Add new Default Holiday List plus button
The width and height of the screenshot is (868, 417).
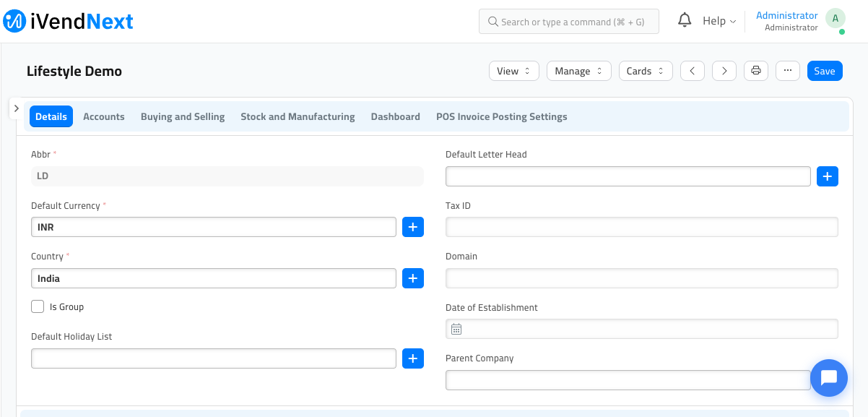(x=413, y=358)
